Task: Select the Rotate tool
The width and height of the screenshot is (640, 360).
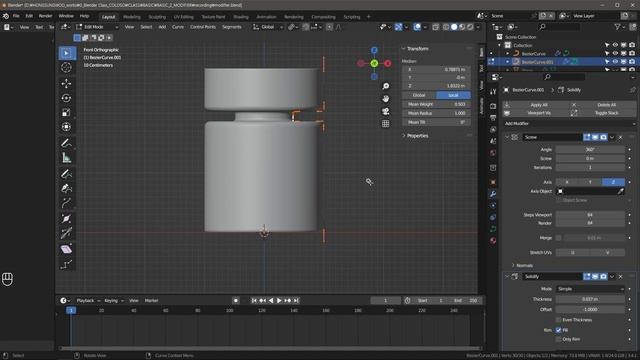Action: point(66,98)
